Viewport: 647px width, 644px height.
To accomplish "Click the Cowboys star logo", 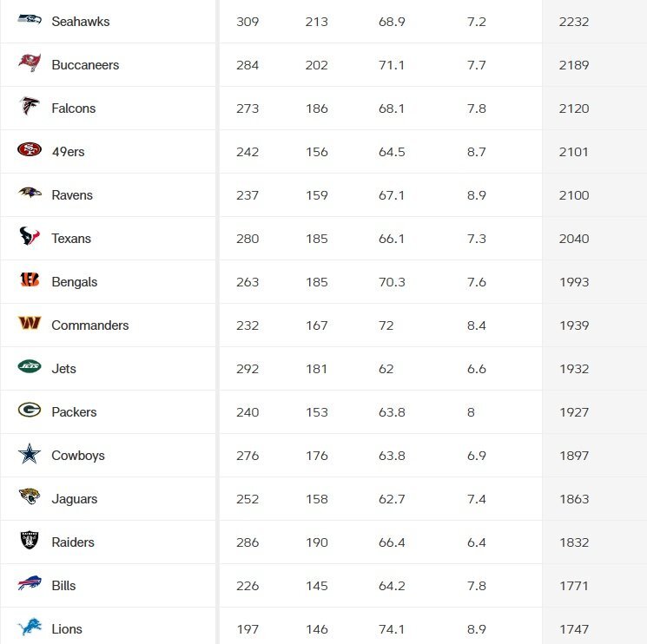I will point(30,454).
